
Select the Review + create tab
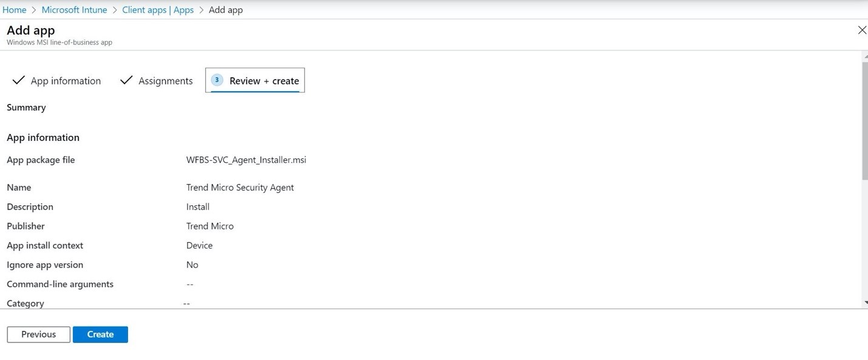coord(255,80)
